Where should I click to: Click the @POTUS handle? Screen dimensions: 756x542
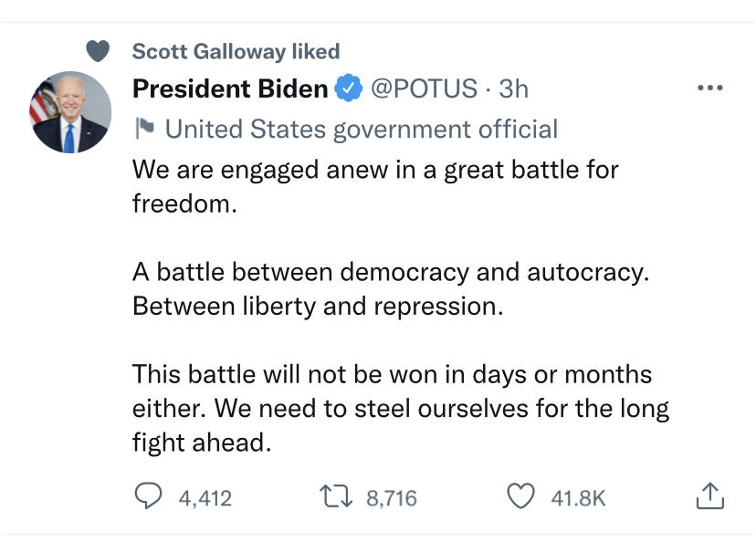coord(424,89)
